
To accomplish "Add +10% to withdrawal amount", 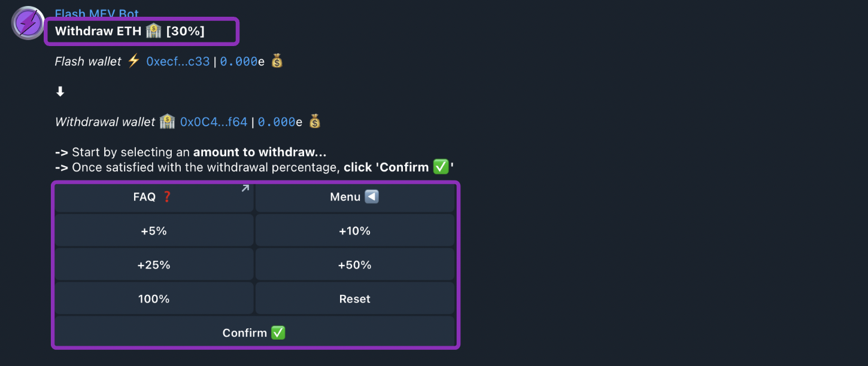I will [x=354, y=231].
